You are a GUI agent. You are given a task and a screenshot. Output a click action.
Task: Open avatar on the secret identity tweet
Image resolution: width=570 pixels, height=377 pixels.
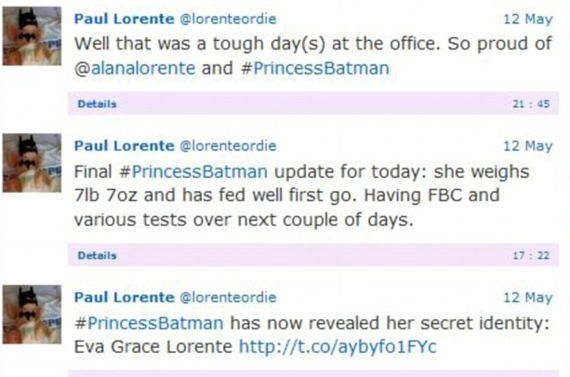(x=32, y=314)
